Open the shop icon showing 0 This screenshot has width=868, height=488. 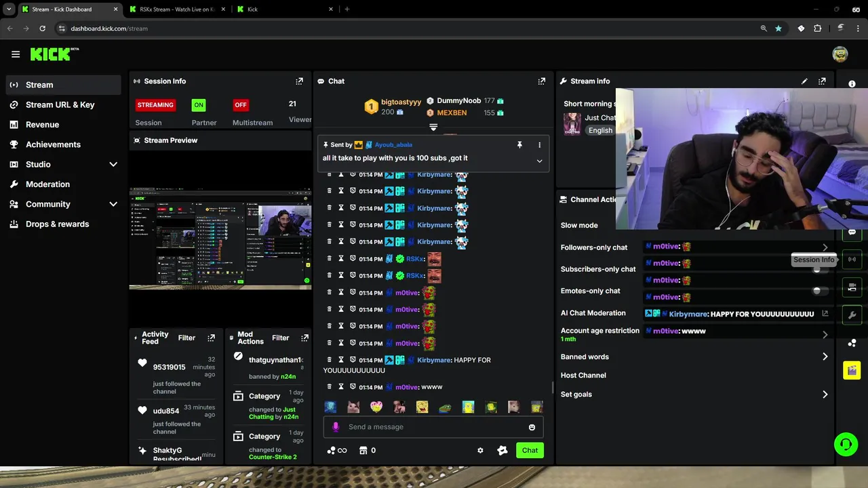pyautogui.click(x=367, y=450)
